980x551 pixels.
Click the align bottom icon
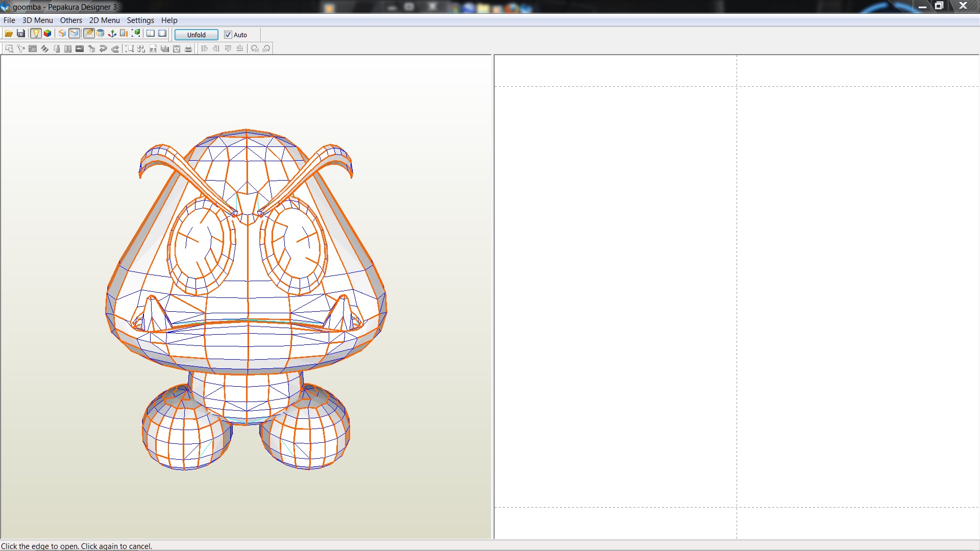240,49
